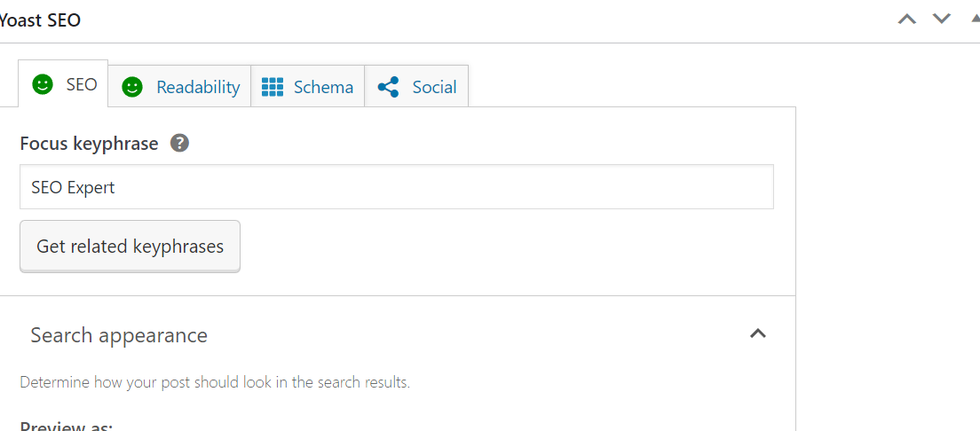Switch to the SEO tab

click(x=81, y=85)
